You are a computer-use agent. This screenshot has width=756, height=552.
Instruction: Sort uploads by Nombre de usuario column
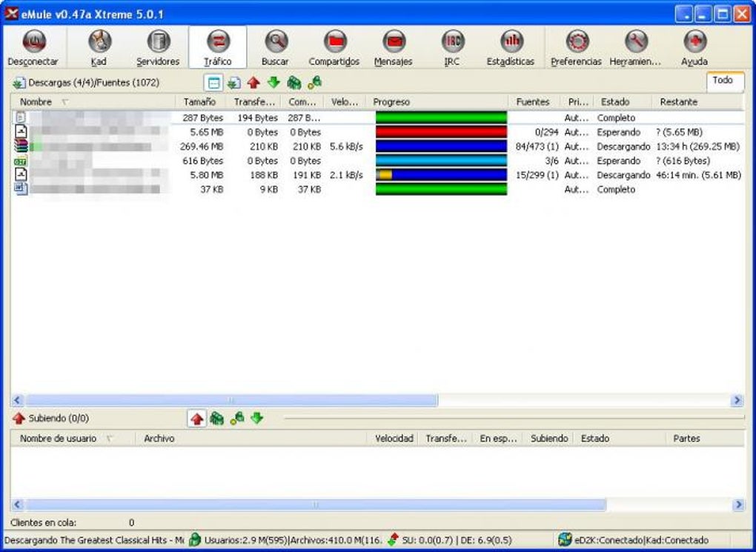(x=73, y=439)
